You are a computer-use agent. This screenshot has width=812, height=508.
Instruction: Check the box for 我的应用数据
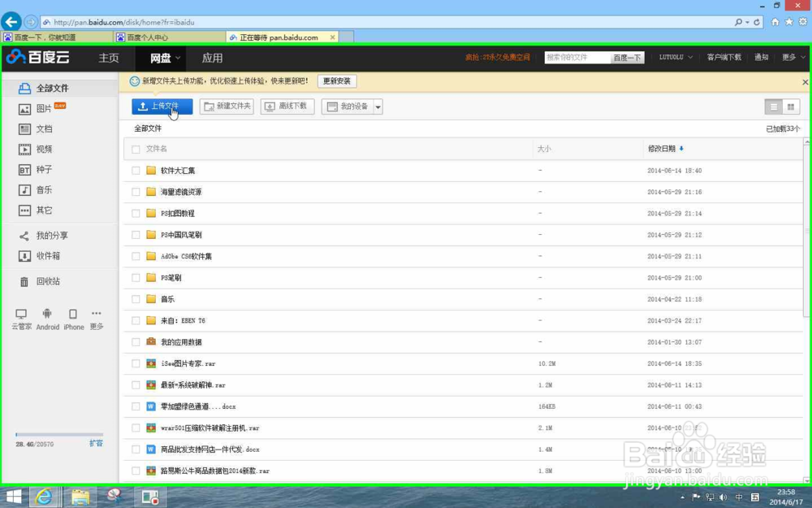tap(136, 342)
